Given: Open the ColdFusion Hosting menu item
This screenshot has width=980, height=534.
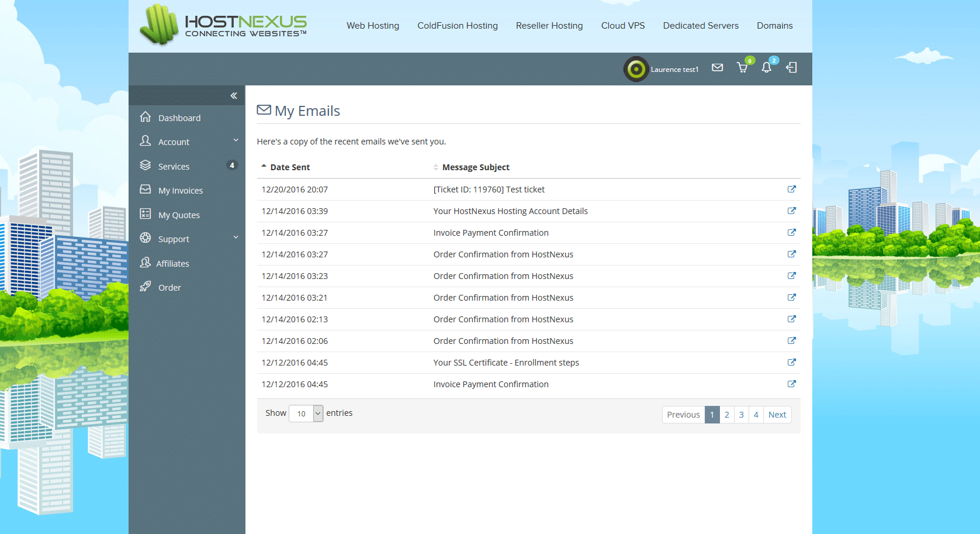Looking at the screenshot, I should coord(457,26).
